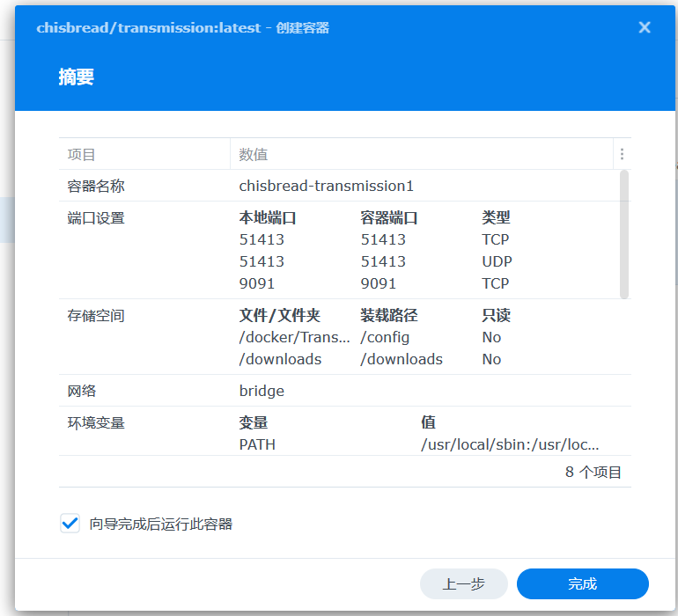The height and width of the screenshot is (616, 678).
Task: Click the 8 个项目 count label
Action: click(x=593, y=472)
